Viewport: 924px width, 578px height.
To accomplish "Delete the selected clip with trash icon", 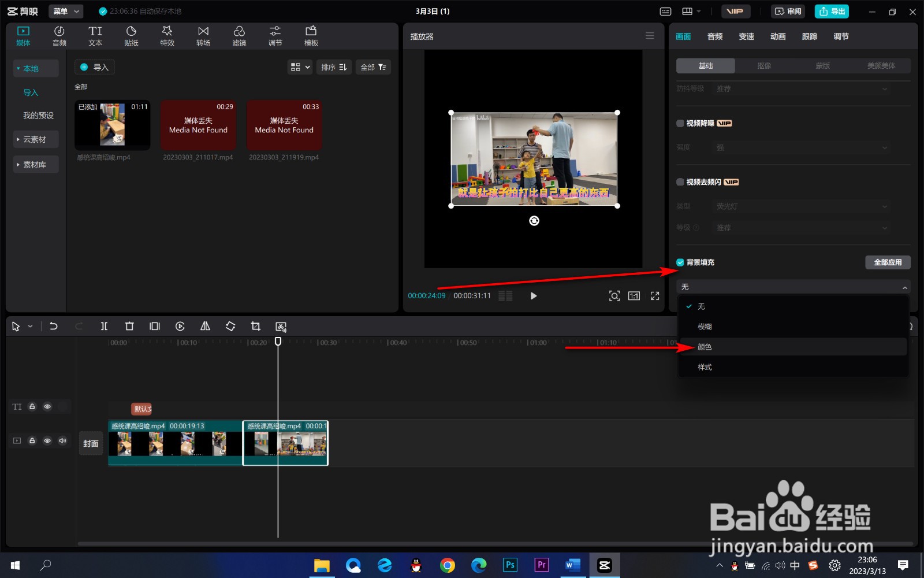I will [129, 326].
